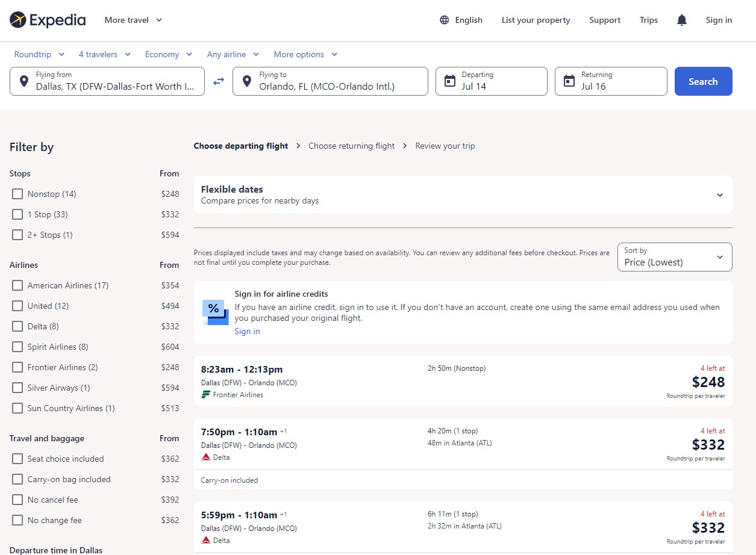The image size is (756, 555).
Task: Toggle the Delta airline filter
Action: click(x=17, y=326)
